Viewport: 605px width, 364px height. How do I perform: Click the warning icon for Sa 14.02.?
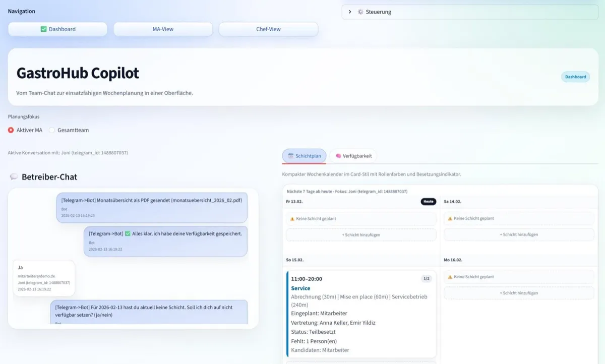[x=450, y=219]
